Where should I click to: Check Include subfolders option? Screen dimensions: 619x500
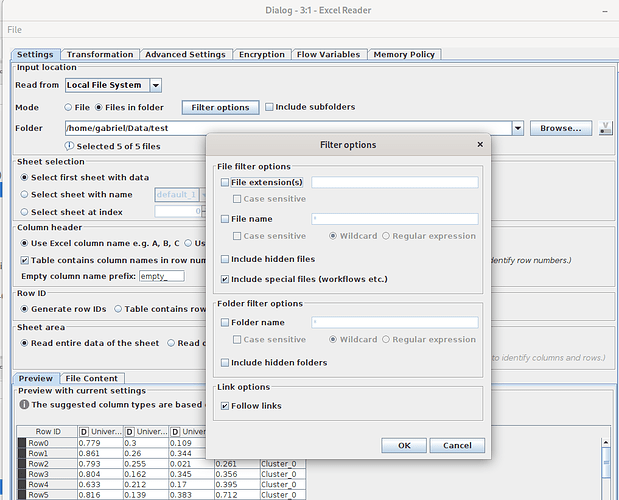[269, 107]
